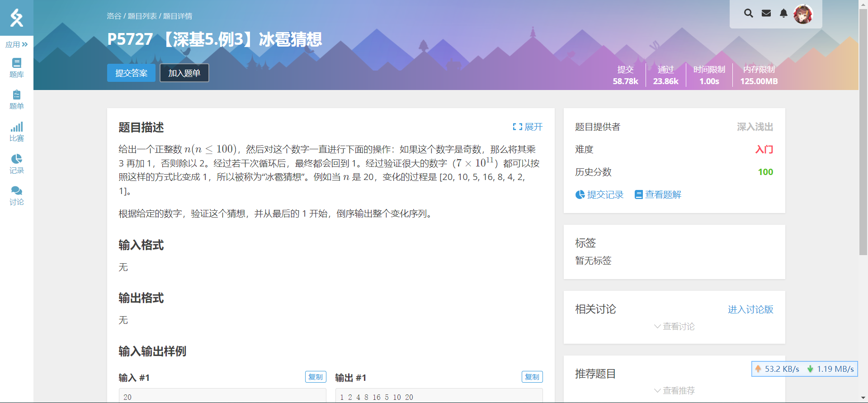Expand 查看推荐 under recommended problems
The image size is (868, 403).
click(x=674, y=390)
